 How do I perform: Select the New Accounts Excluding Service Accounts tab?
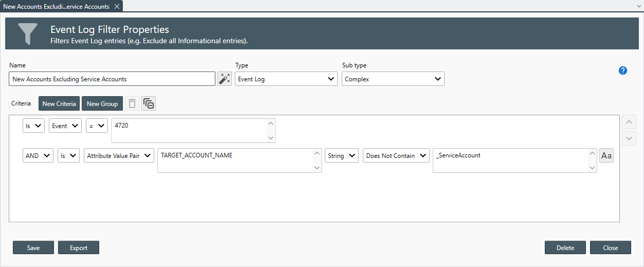(56, 7)
